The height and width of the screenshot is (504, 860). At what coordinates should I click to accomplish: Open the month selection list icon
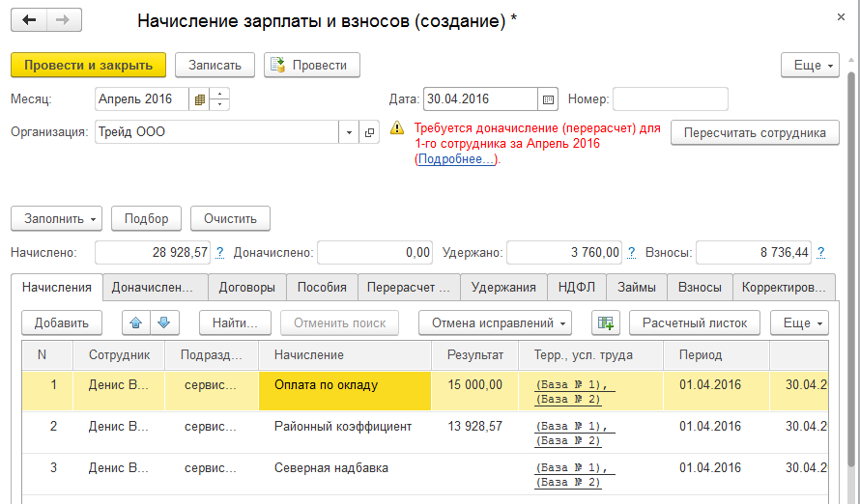coord(200,99)
